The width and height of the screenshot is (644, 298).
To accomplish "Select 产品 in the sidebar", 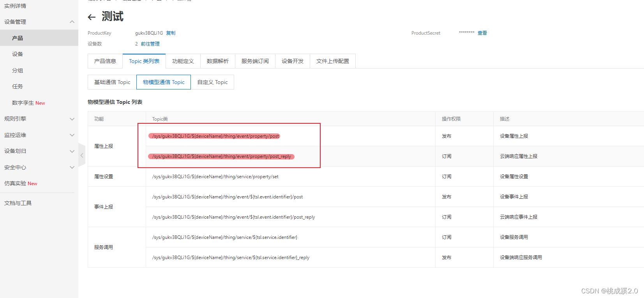I will (39, 38).
